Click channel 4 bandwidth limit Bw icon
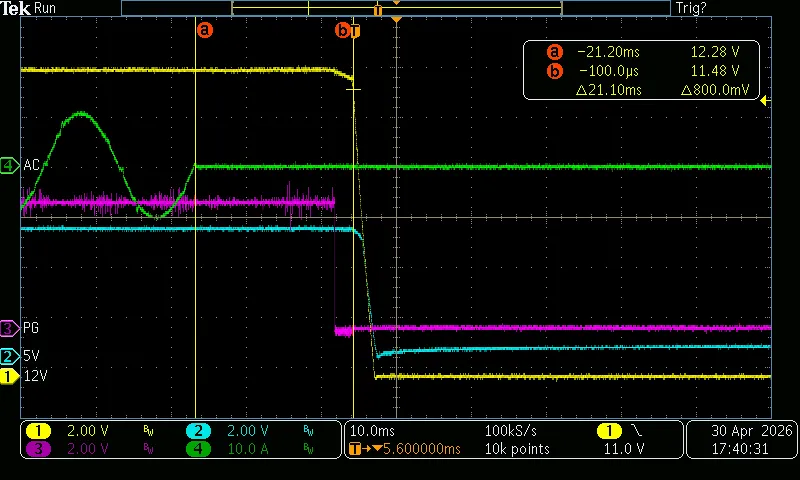Viewport: 800px width, 480px height. click(x=308, y=449)
